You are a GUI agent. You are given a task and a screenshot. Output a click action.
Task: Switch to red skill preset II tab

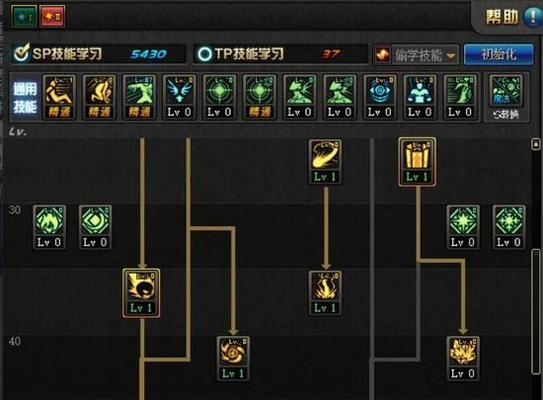(52, 16)
